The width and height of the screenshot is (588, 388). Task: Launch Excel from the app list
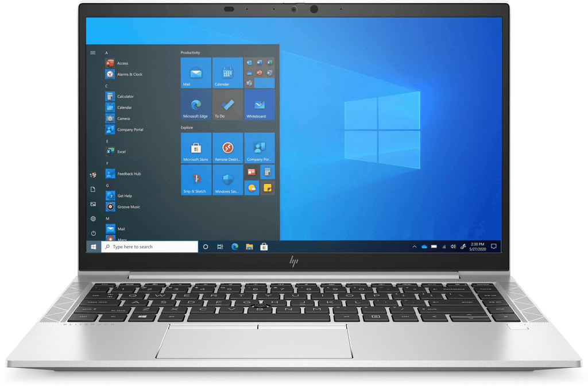pos(116,152)
